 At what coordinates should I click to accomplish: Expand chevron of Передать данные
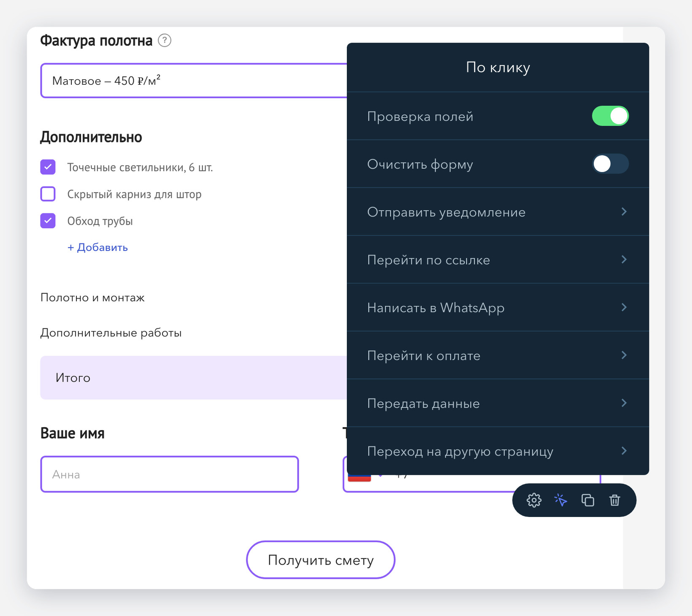[x=624, y=403]
